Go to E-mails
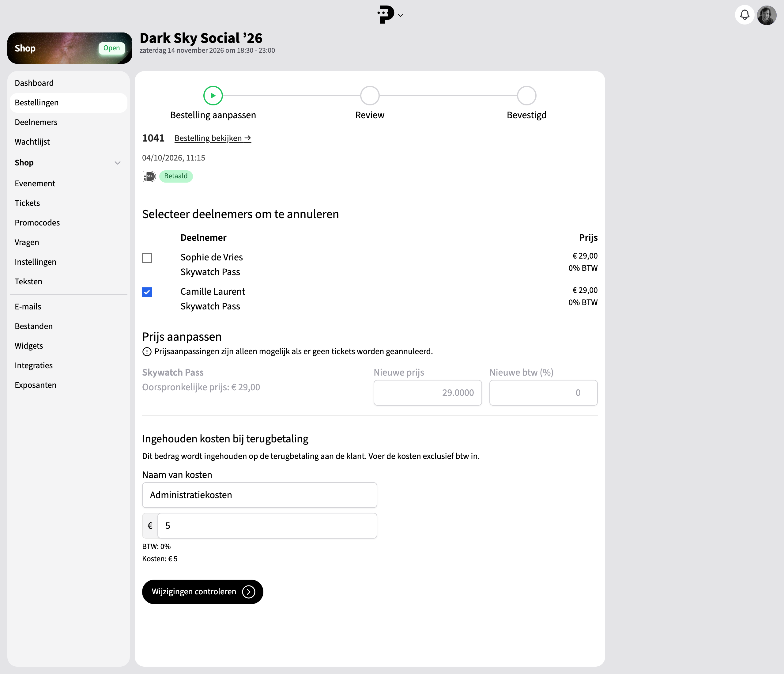 point(69,307)
